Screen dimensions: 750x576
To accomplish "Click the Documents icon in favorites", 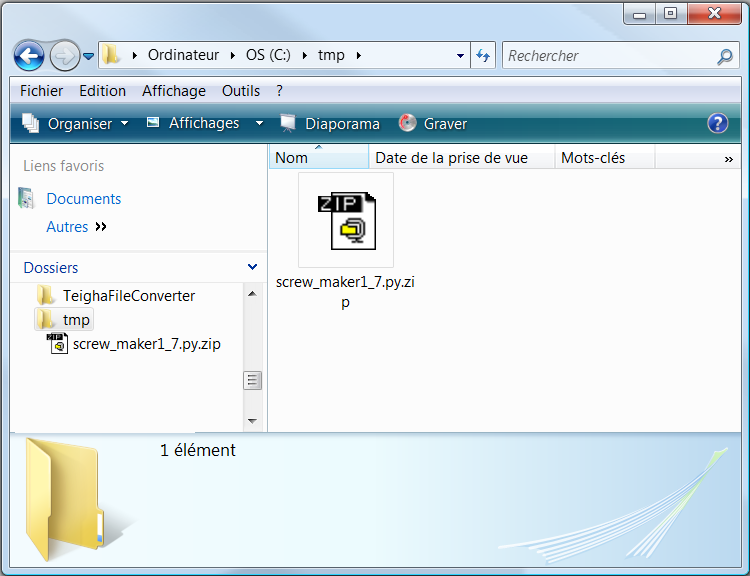I will pos(26,198).
